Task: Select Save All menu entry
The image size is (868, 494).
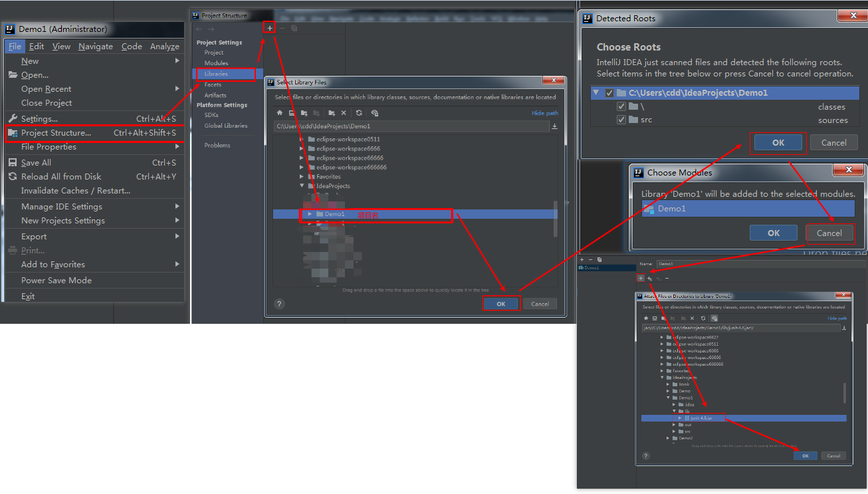Action: click(x=93, y=162)
